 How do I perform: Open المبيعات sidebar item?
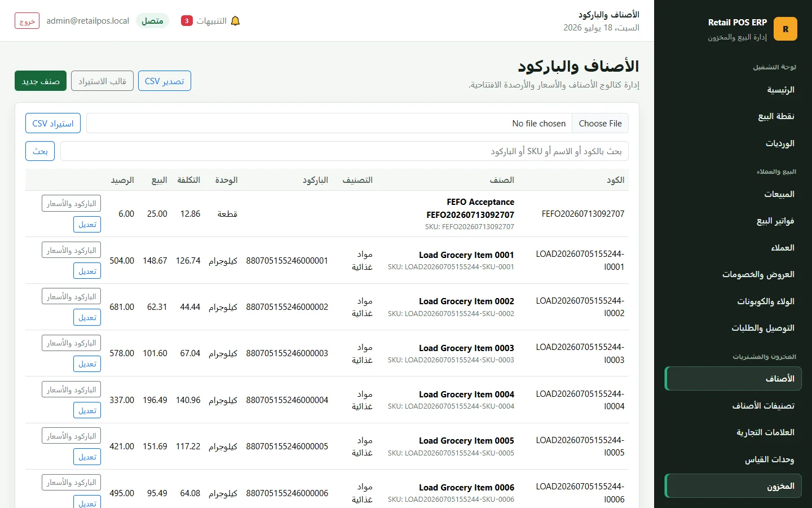[x=733, y=194]
